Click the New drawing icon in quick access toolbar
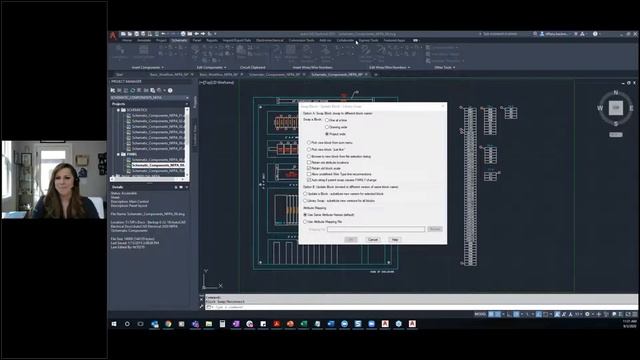The height and width of the screenshot is (360, 640). click(x=123, y=34)
